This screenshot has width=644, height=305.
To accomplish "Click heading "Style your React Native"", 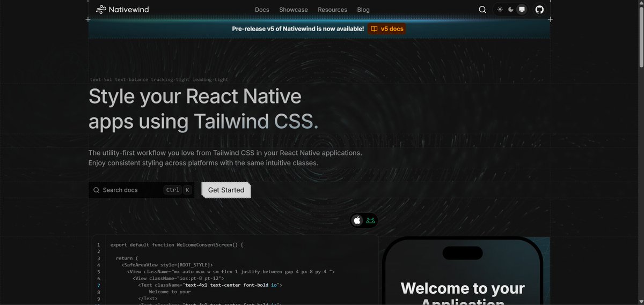I will 195,96.
